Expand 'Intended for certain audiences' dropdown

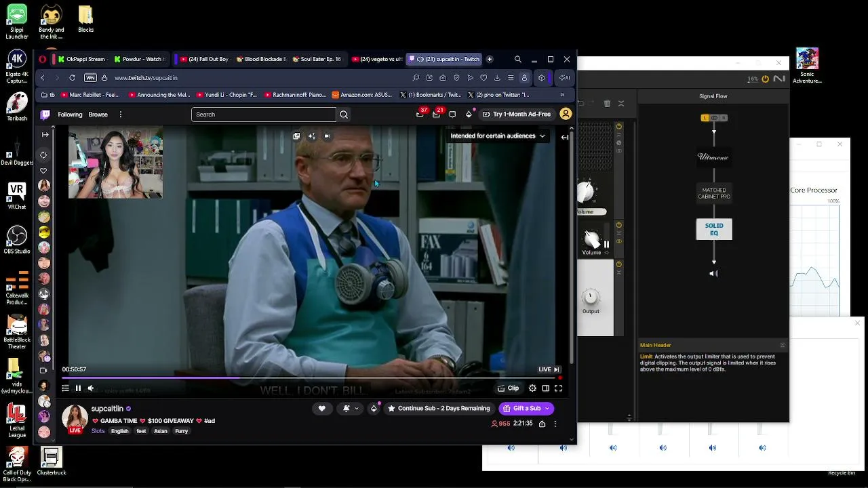498,136
